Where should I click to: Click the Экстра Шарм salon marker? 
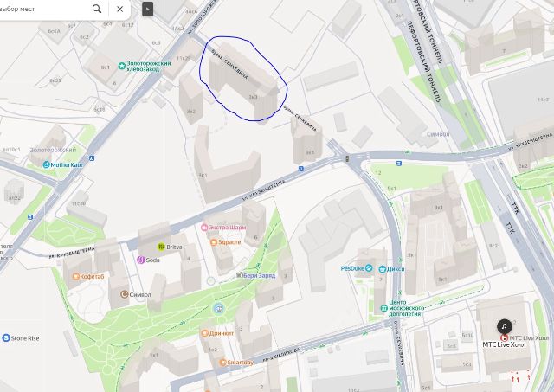(x=204, y=228)
